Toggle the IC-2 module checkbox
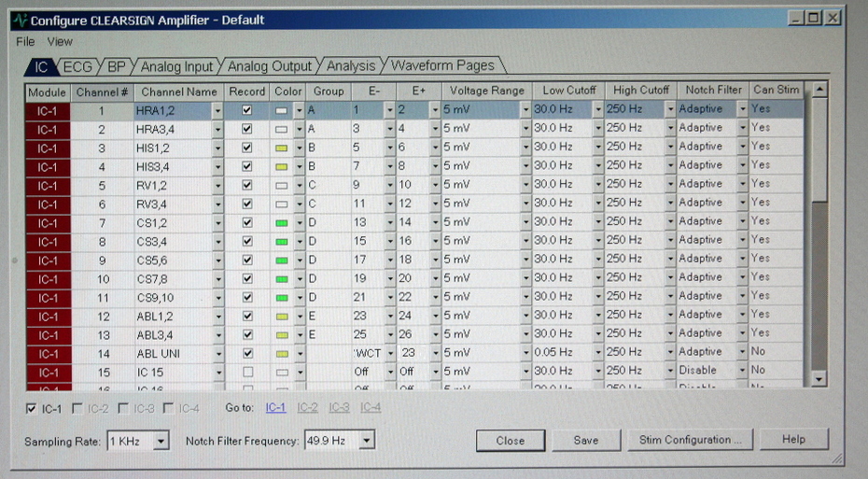Image resolution: width=868 pixels, height=479 pixels. 77,409
